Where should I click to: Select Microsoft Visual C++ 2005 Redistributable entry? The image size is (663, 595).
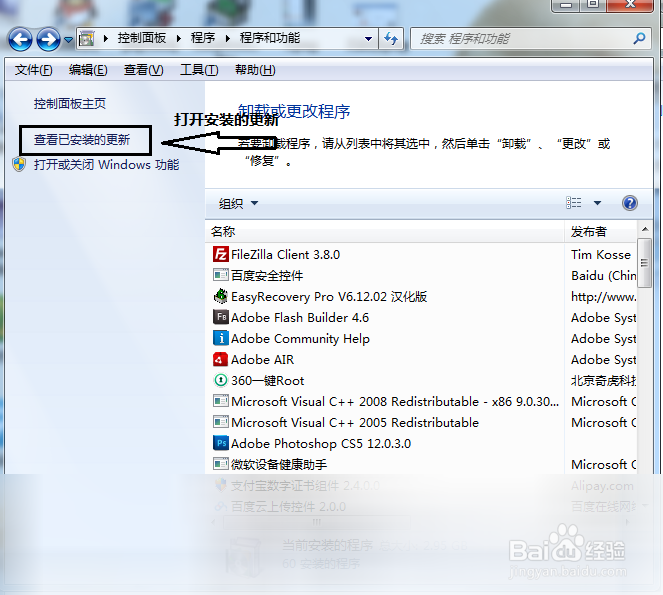click(355, 422)
